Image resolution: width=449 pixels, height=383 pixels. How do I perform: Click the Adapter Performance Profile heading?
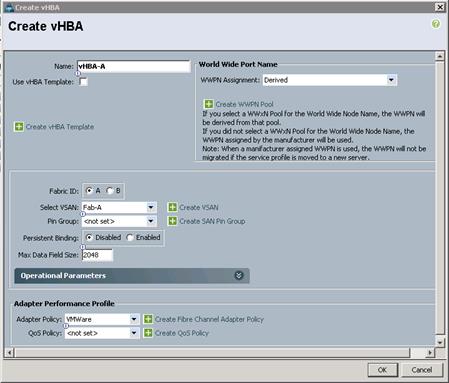(x=64, y=303)
